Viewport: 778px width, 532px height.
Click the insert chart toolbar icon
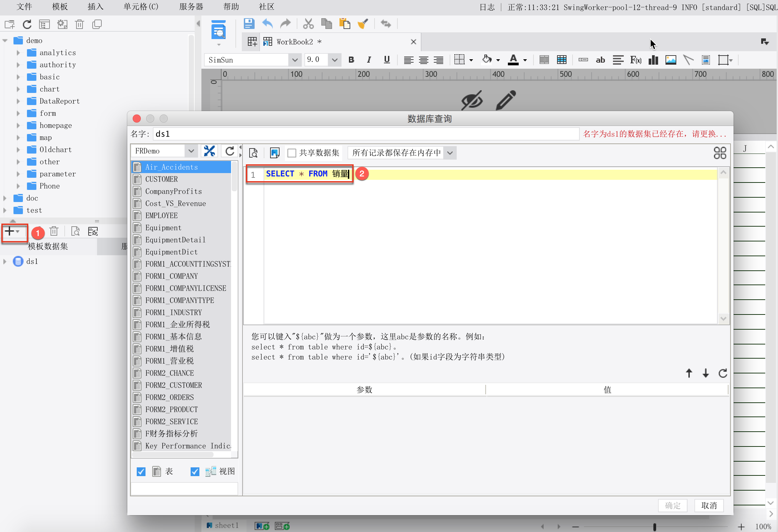coord(653,60)
